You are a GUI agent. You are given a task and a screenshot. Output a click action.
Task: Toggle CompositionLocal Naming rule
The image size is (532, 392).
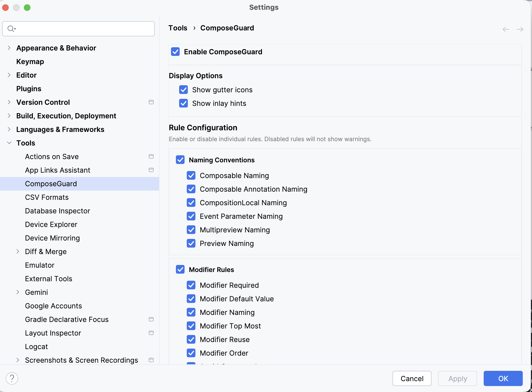click(191, 203)
